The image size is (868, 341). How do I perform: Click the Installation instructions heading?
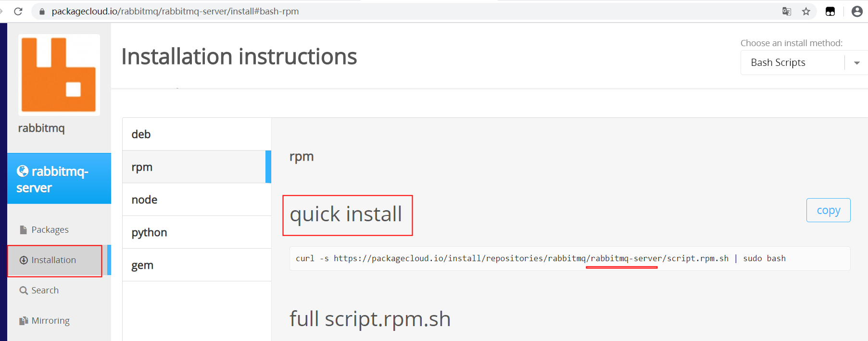point(239,56)
